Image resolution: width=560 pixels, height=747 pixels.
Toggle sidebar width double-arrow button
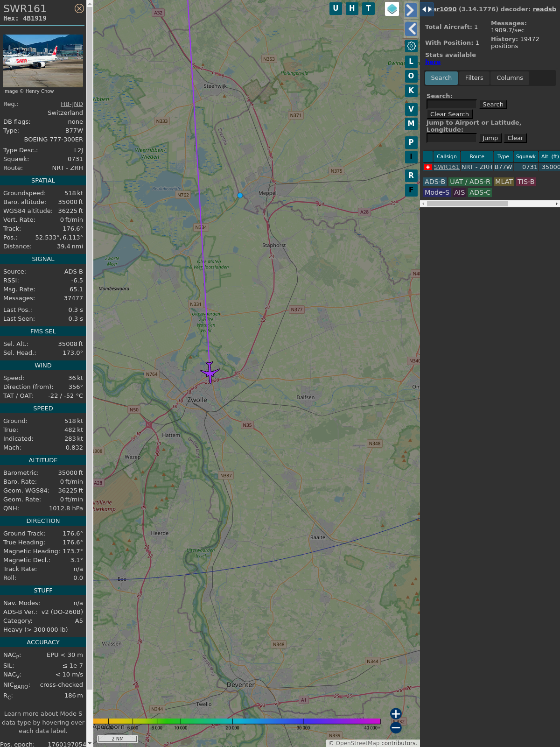click(427, 9)
